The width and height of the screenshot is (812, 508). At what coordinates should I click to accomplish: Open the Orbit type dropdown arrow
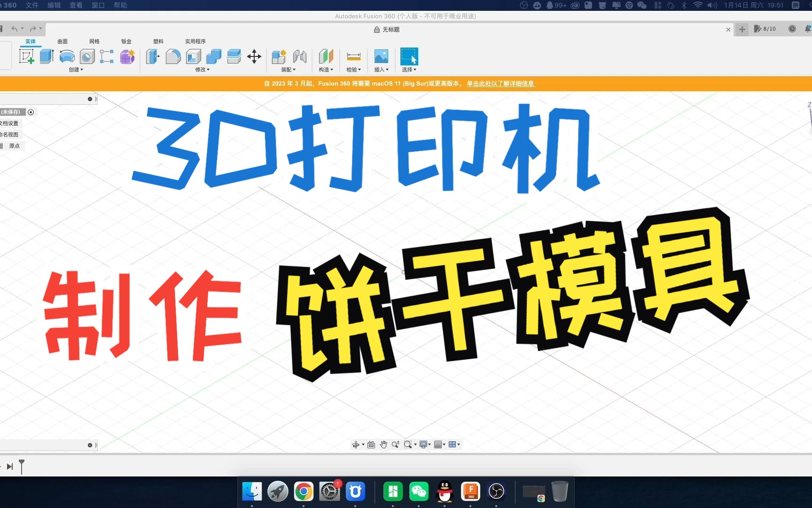pos(363,444)
